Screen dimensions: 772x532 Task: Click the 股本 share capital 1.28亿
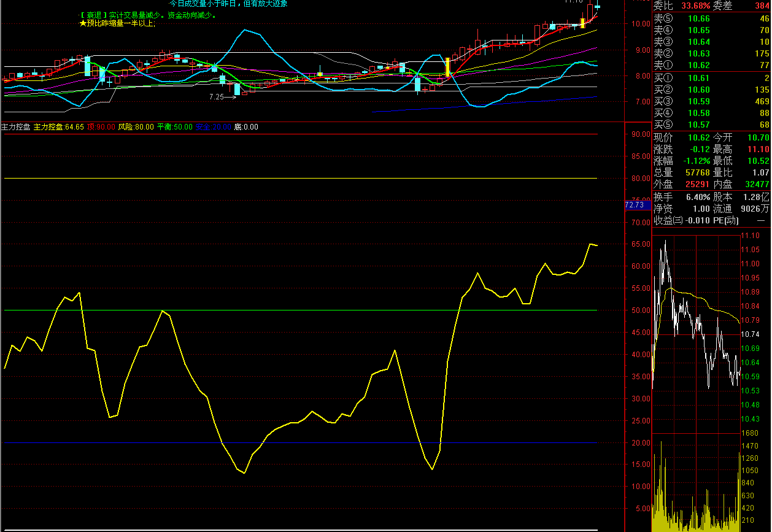pyautogui.click(x=756, y=197)
